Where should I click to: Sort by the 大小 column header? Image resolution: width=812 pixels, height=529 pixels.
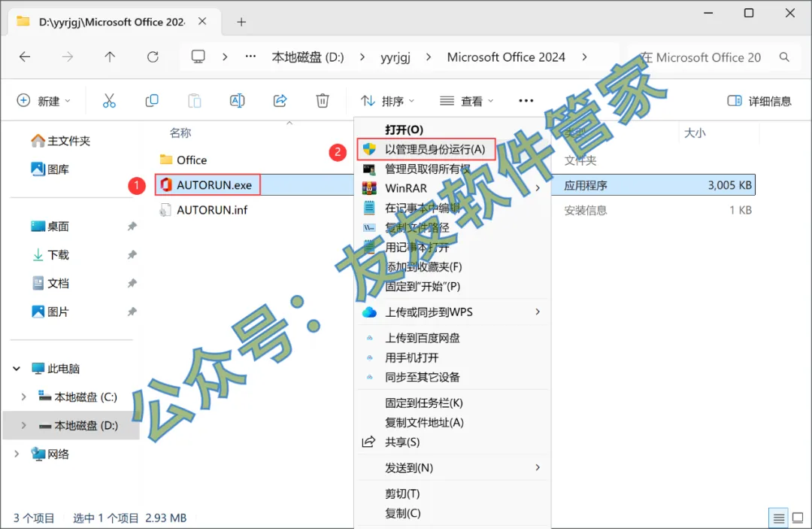pos(695,133)
